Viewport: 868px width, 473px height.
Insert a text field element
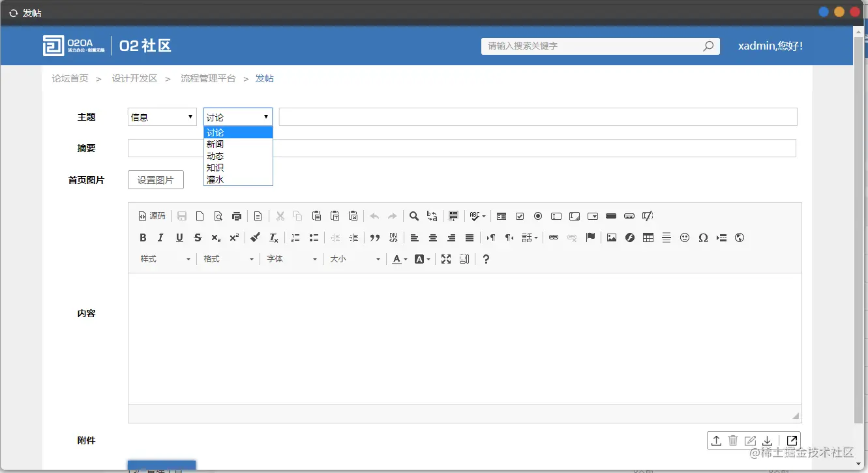click(x=556, y=216)
